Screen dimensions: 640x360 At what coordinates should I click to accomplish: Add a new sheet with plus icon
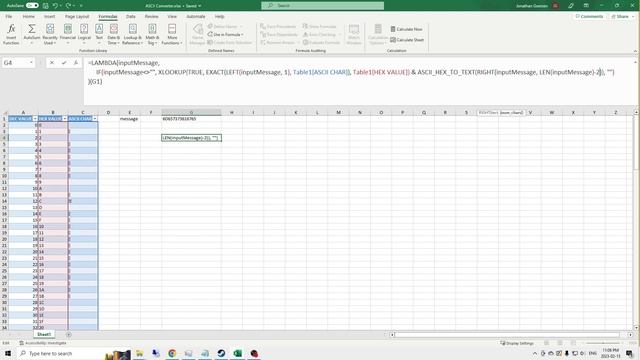coord(69,334)
